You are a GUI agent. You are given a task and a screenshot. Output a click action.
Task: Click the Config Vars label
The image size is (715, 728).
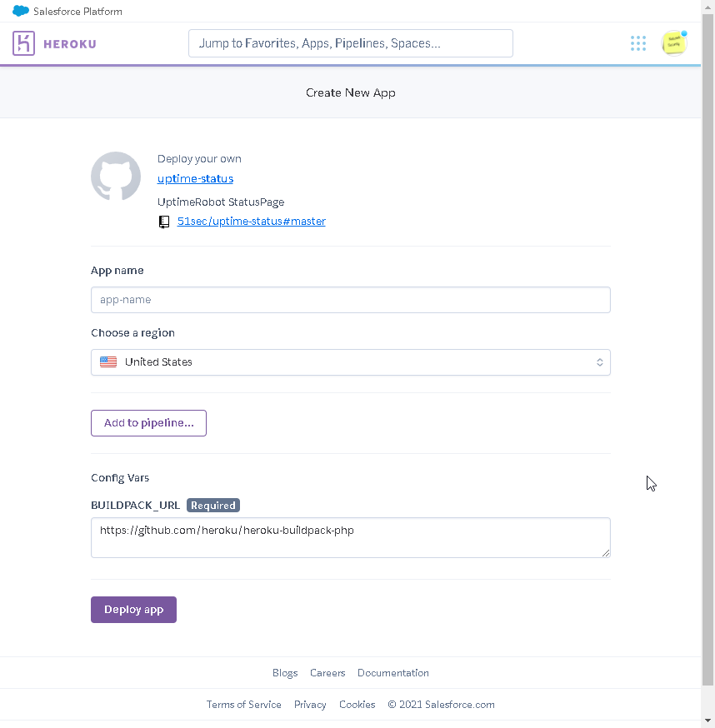[x=120, y=478]
